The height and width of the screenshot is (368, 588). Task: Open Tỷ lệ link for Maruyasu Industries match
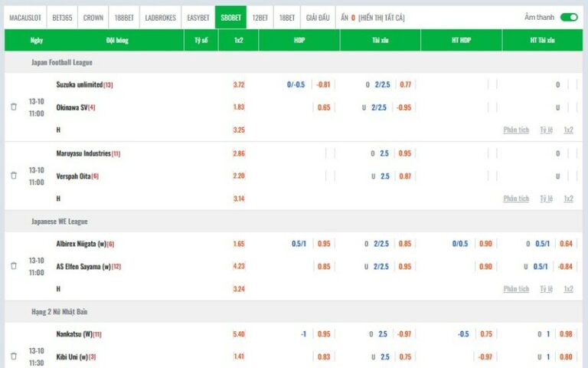pyautogui.click(x=546, y=199)
